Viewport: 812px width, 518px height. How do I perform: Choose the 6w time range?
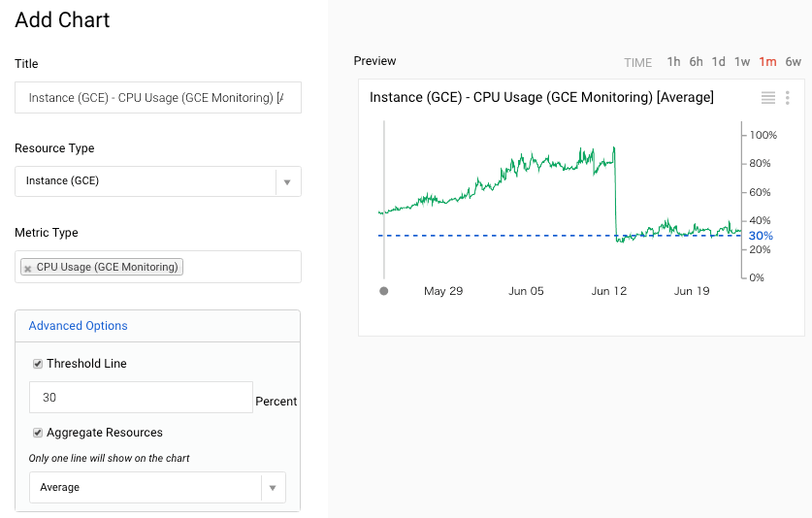coord(793,62)
